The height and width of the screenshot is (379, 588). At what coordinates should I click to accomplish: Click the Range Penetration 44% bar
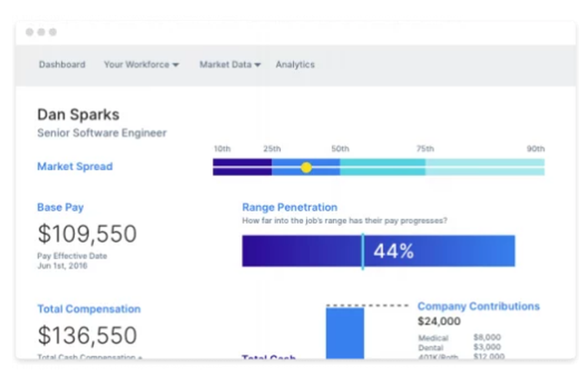click(378, 251)
